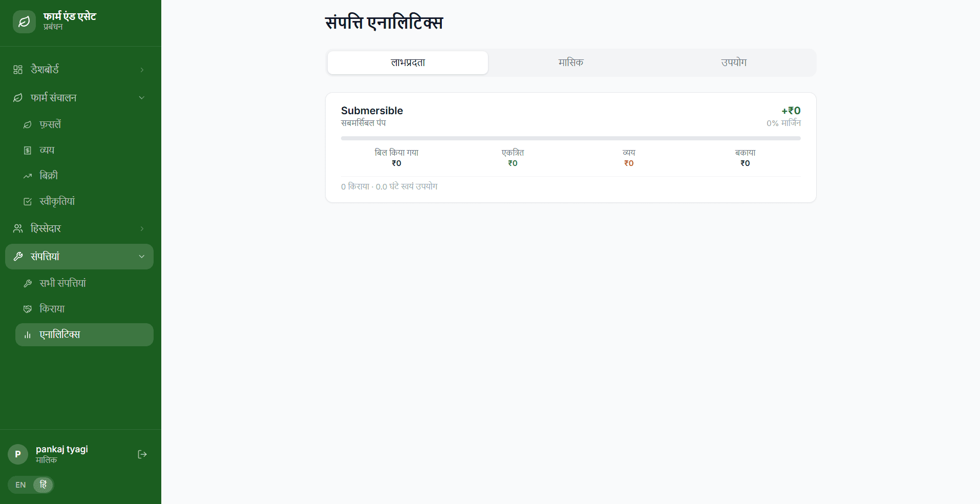Click pankaj tyagi user name
980x504 pixels.
[x=62, y=449]
